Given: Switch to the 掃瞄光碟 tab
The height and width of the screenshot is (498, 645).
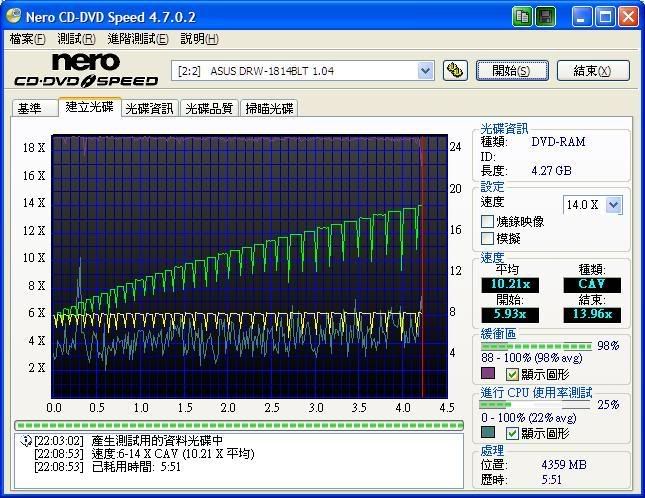Looking at the screenshot, I should 269,109.
